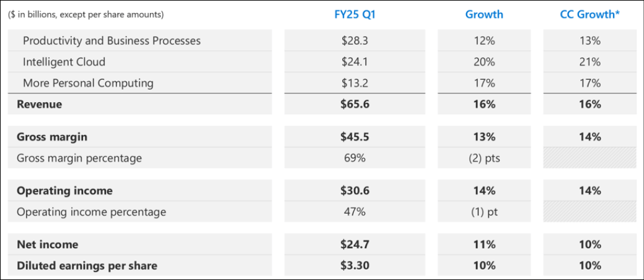Select the Operating income percentage label
Screen dimensions: 644x280
point(91,212)
